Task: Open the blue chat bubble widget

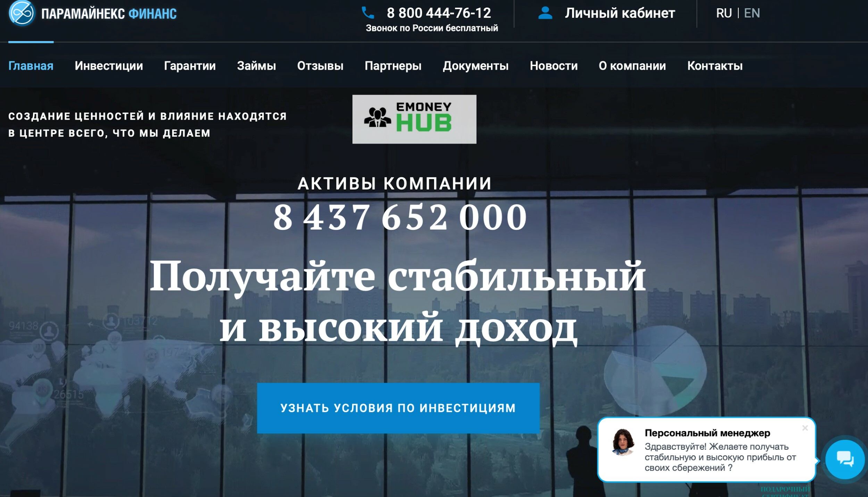Action: (845, 459)
